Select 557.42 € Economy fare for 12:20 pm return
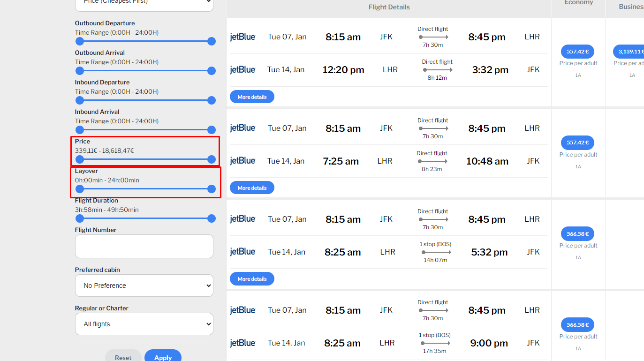The height and width of the screenshot is (361, 644). click(577, 52)
